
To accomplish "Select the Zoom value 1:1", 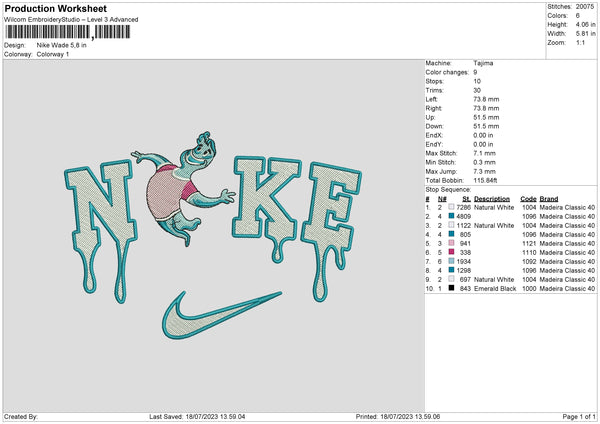I will point(580,42).
